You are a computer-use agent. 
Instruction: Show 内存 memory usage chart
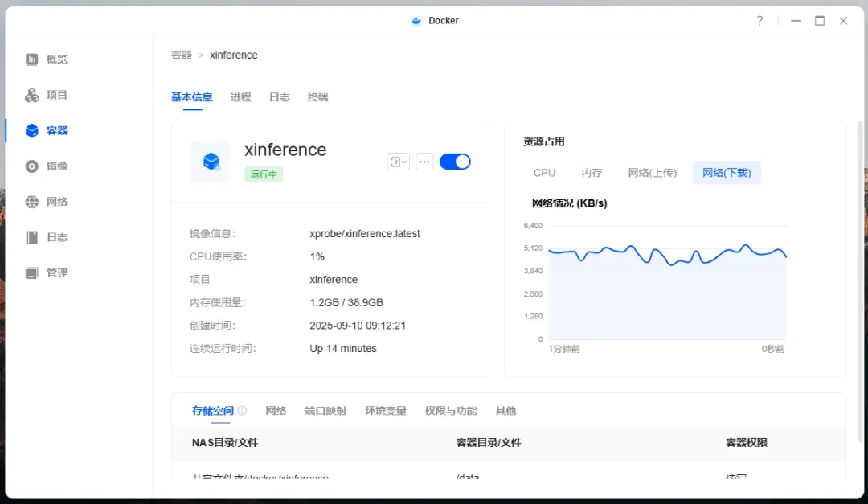pos(592,173)
